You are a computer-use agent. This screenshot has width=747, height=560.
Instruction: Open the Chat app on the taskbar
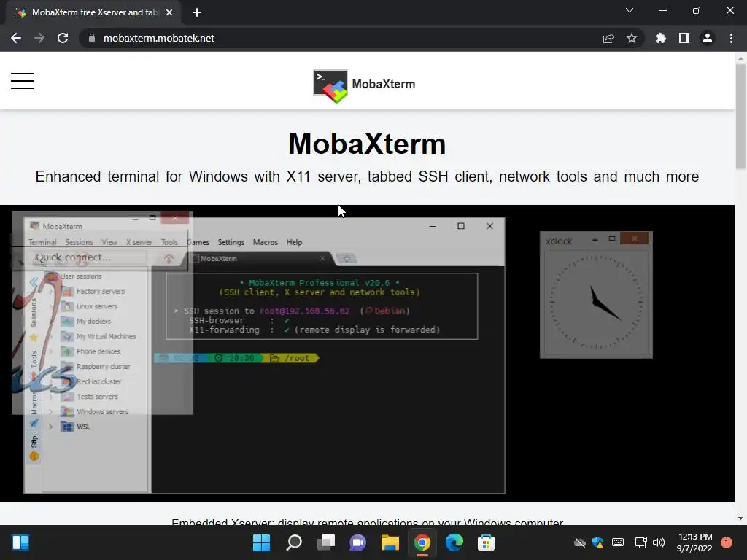(x=357, y=542)
